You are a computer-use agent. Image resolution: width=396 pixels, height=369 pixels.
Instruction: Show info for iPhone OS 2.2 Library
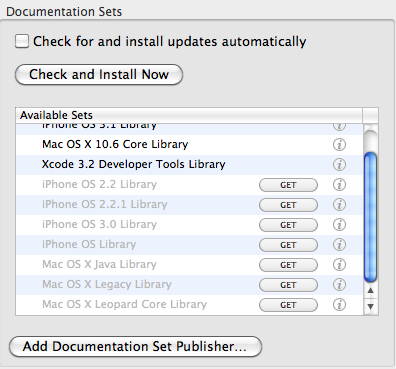pyautogui.click(x=339, y=185)
